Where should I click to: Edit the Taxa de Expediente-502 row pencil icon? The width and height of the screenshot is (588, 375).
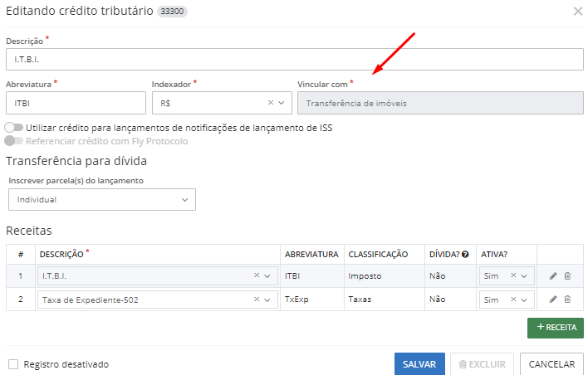(x=553, y=300)
